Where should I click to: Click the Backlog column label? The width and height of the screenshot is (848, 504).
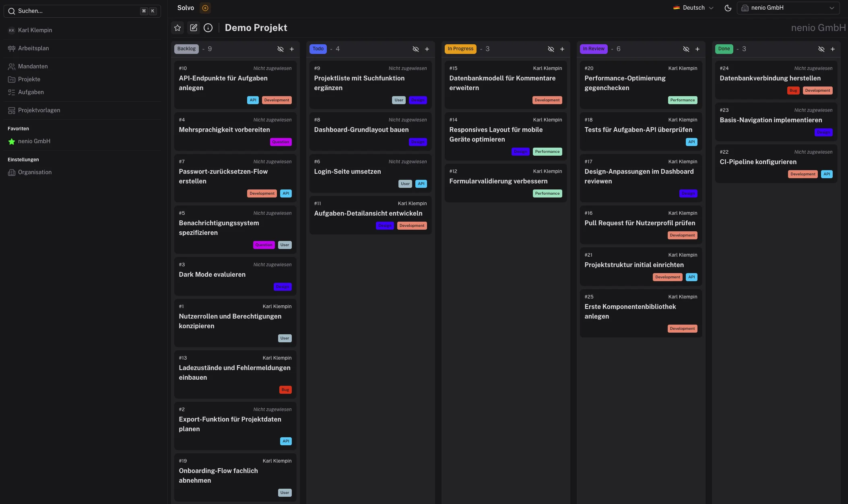[x=186, y=49]
